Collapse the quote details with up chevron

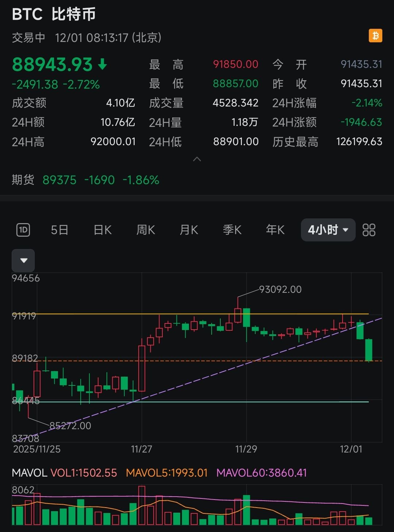(x=197, y=159)
